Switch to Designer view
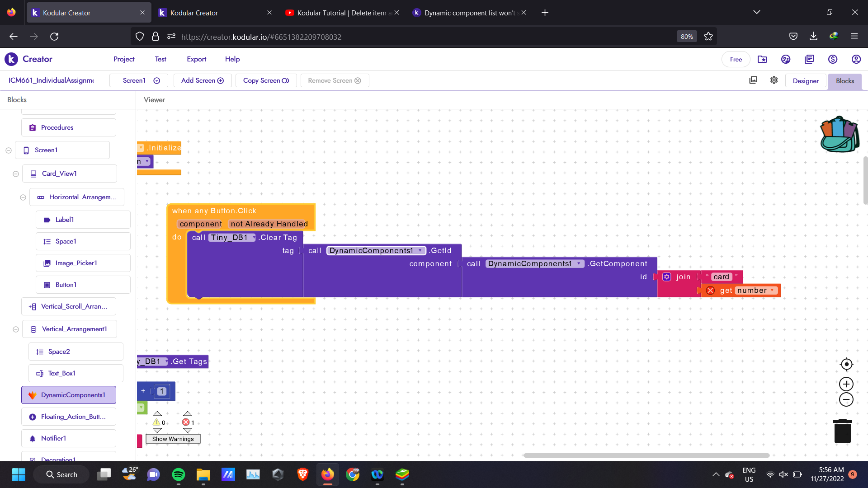 coord(806,81)
